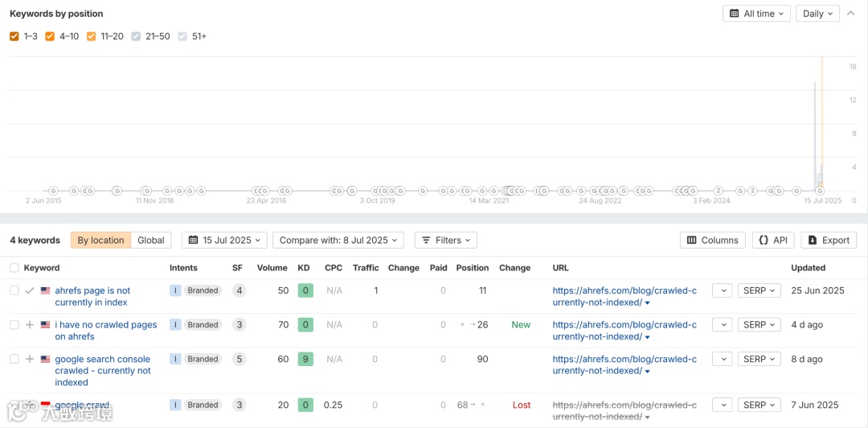Click the curly braces API icon
Screen dimensions: 868x428
(x=764, y=240)
